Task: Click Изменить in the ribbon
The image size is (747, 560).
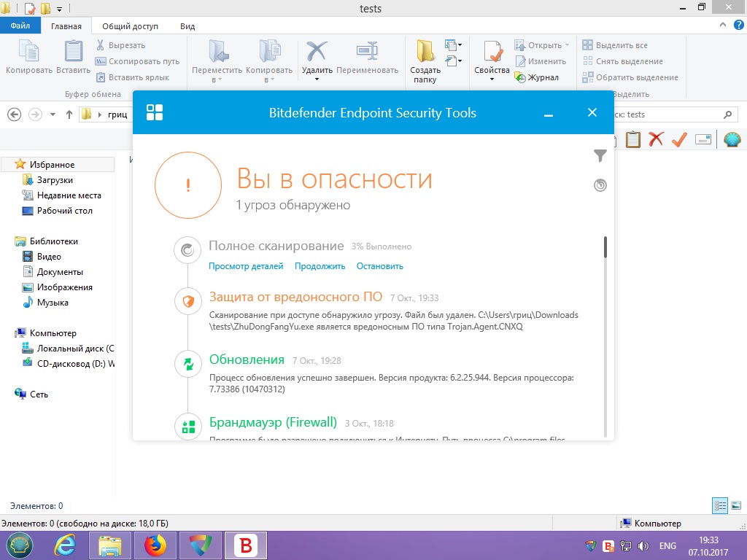Action: click(x=541, y=61)
